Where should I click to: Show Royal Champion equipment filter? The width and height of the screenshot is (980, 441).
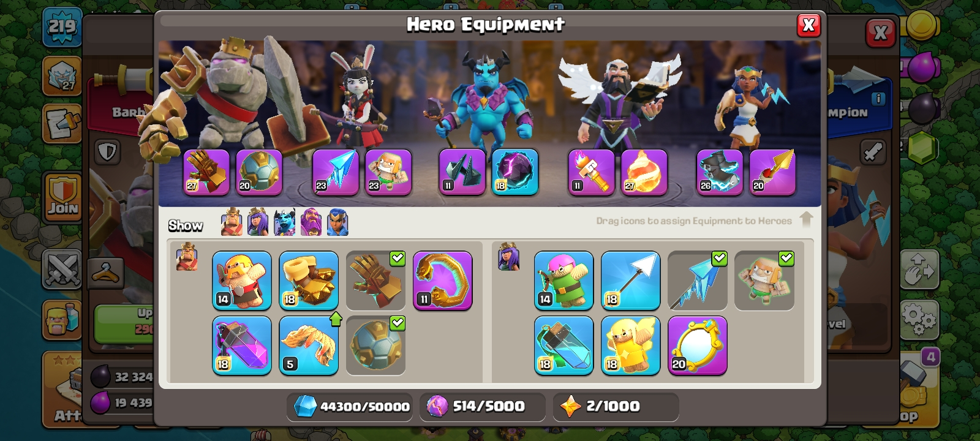(337, 222)
